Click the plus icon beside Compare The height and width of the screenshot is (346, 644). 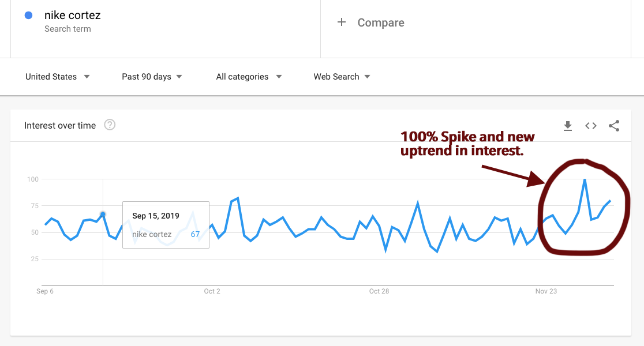[342, 22]
